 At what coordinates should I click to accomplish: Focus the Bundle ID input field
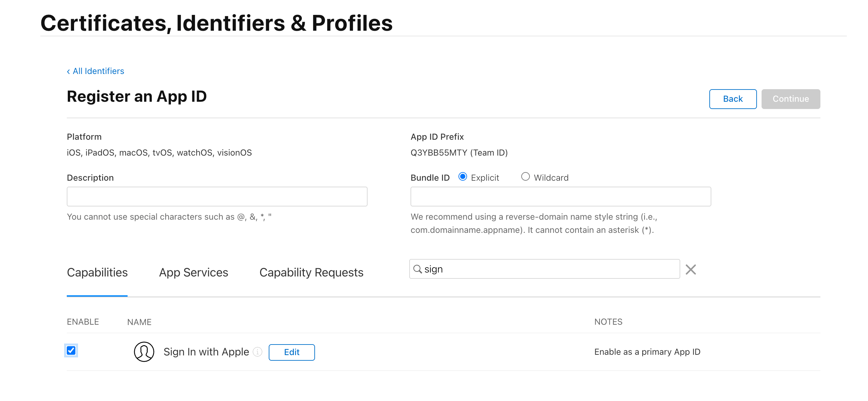pos(561,197)
